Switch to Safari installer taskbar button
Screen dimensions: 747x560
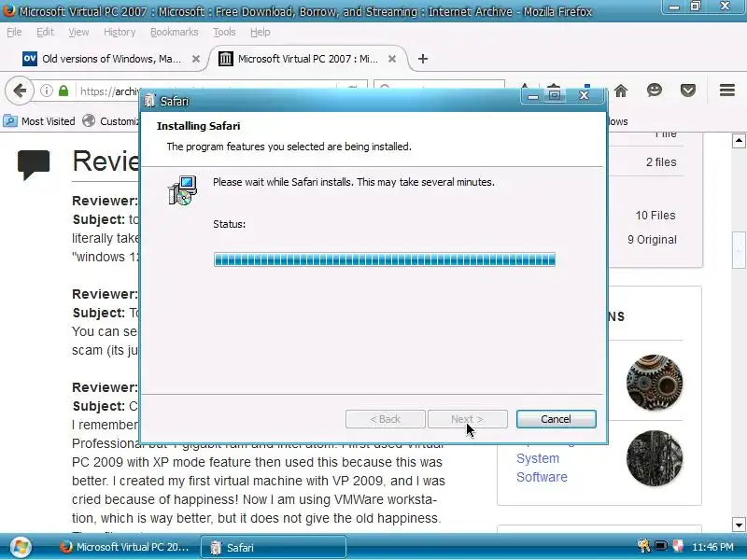point(273,547)
